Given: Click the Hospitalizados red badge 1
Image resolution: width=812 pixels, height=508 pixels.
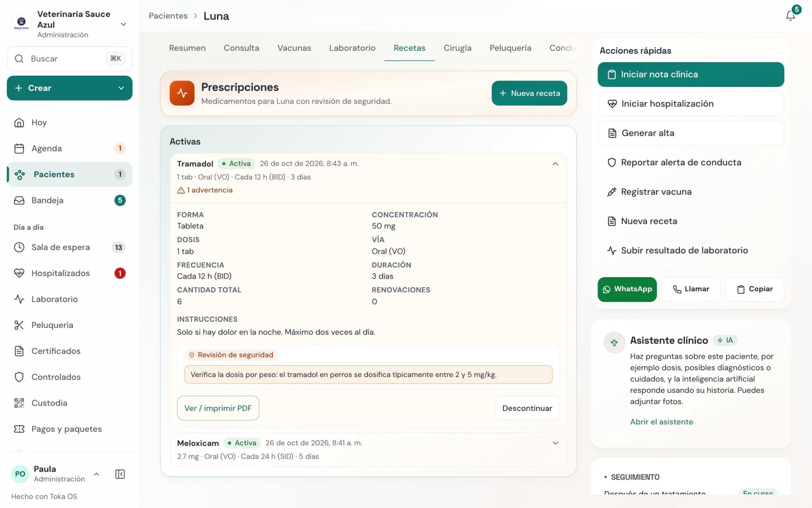Looking at the screenshot, I should tap(120, 273).
